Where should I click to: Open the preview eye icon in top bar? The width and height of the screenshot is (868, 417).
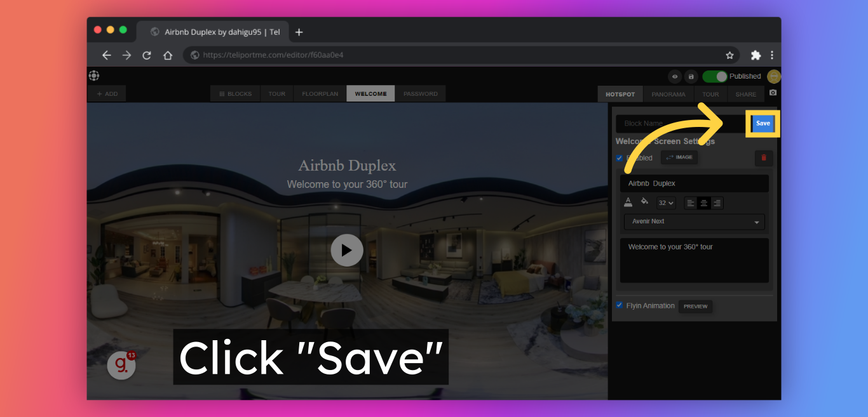[675, 77]
